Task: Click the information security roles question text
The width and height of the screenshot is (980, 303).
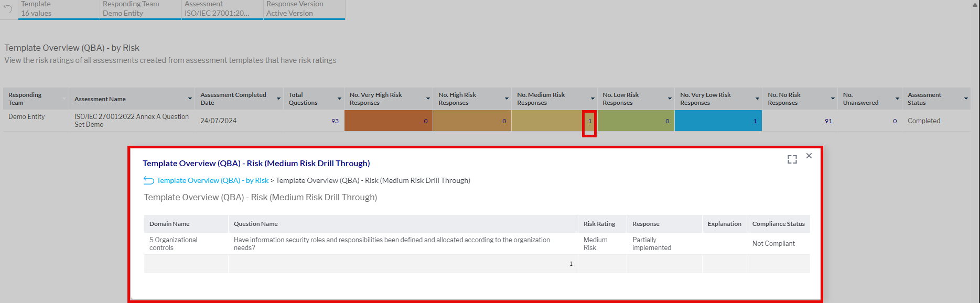Action: (392, 244)
